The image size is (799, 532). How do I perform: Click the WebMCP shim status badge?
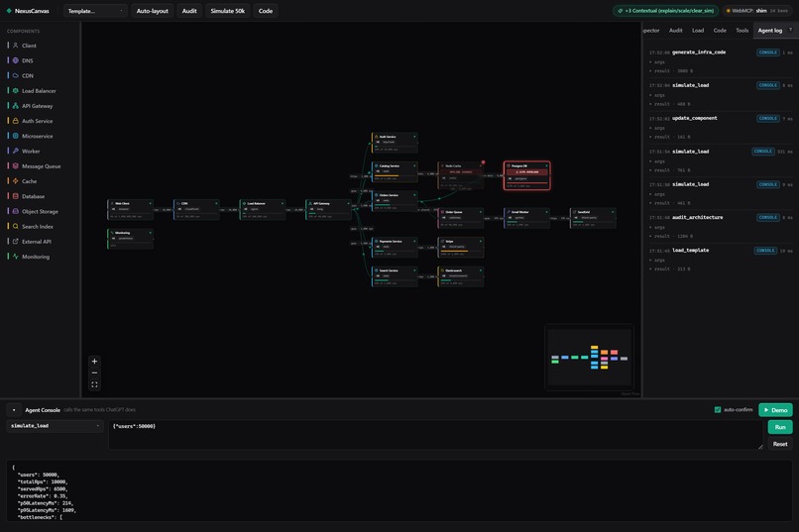(x=756, y=11)
